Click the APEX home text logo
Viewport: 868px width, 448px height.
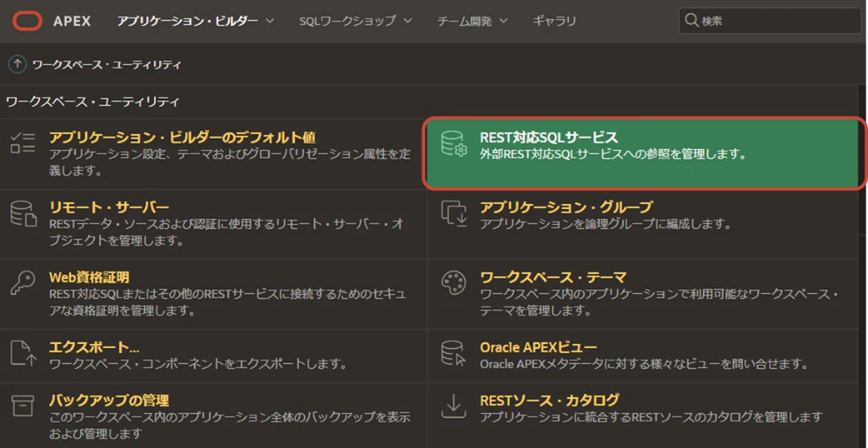[x=72, y=21]
